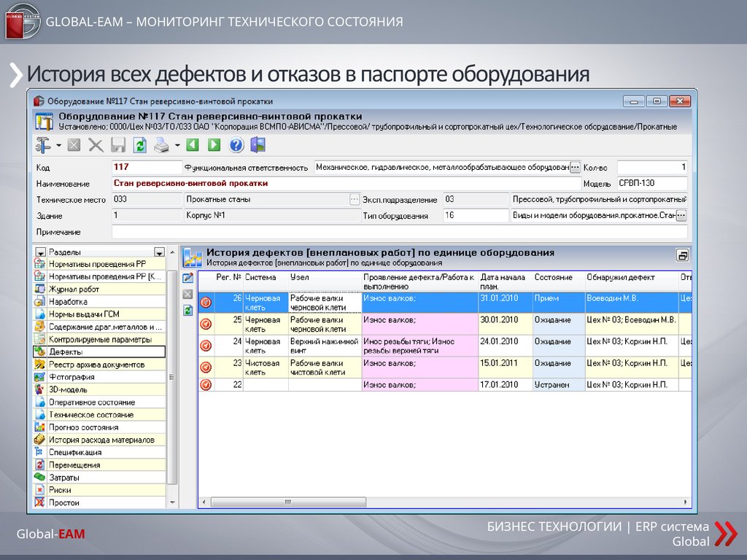This screenshot has height=560, width=747.
Task: Open the dropdown left of Разделы
Action: (x=41, y=252)
